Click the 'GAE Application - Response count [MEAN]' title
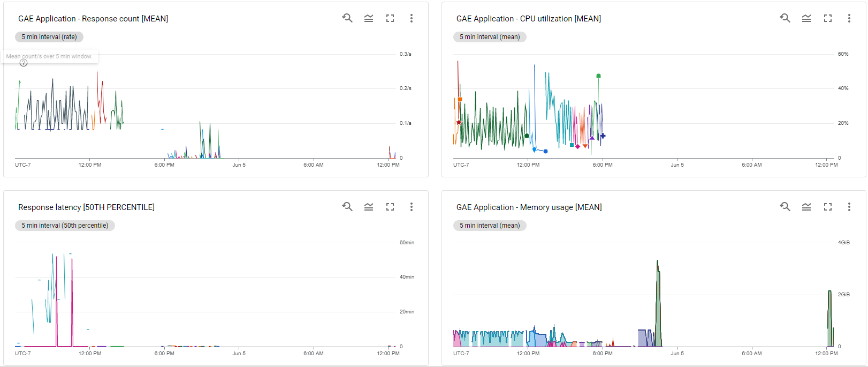The image size is (868, 367). 93,19
